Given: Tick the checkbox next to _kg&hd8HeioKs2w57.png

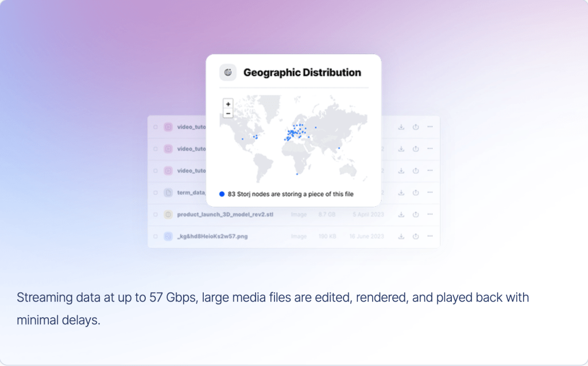Looking at the screenshot, I should (x=155, y=236).
